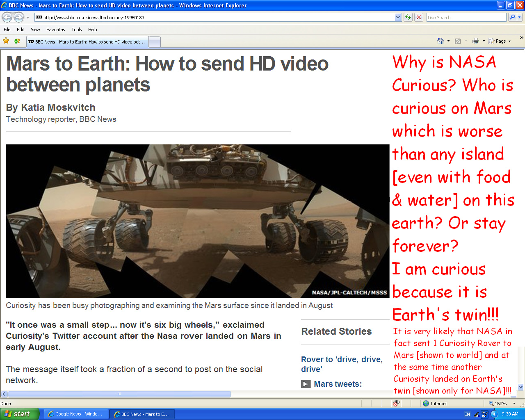Click the horizontal scrollbar left arrow
525x420 pixels.
[x=4, y=394]
